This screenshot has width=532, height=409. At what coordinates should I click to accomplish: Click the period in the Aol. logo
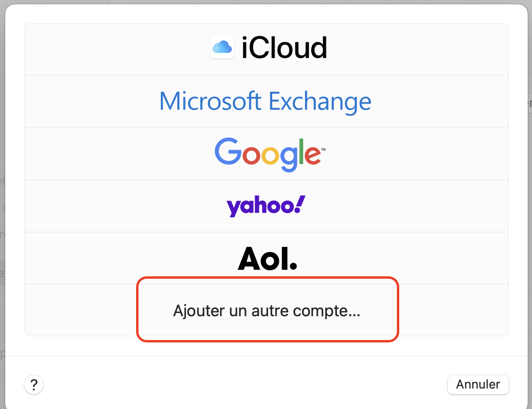coord(294,266)
